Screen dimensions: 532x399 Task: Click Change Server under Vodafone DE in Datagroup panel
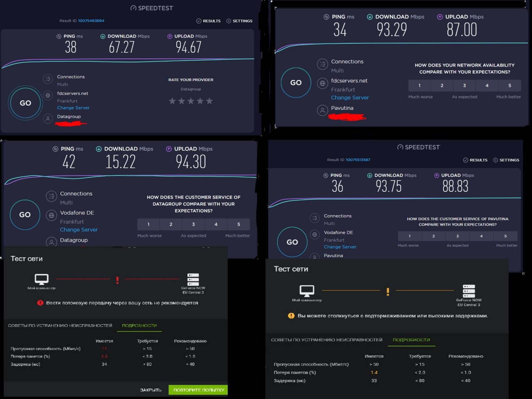[x=79, y=230]
